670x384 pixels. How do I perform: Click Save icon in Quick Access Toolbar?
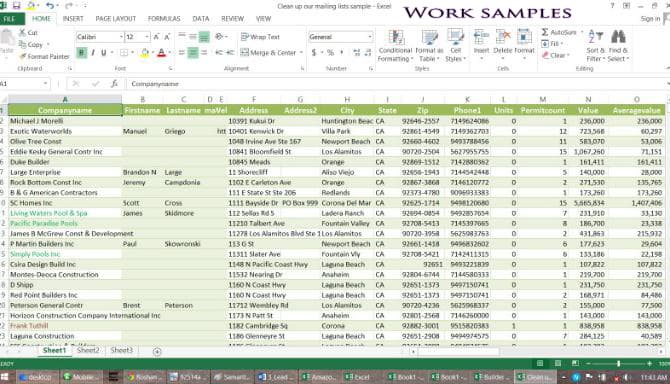(16, 6)
